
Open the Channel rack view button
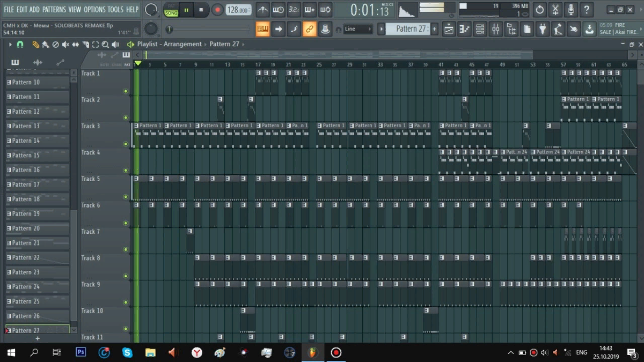tap(480, 29)
